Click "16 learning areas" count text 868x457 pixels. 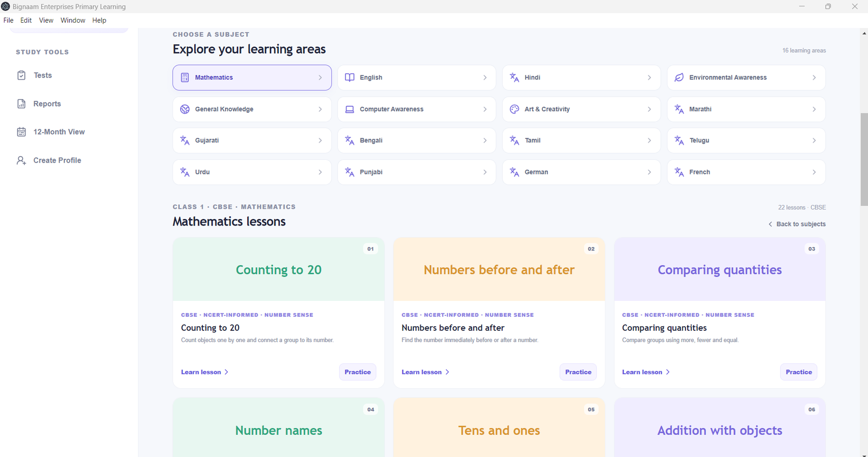coord(804,50)
